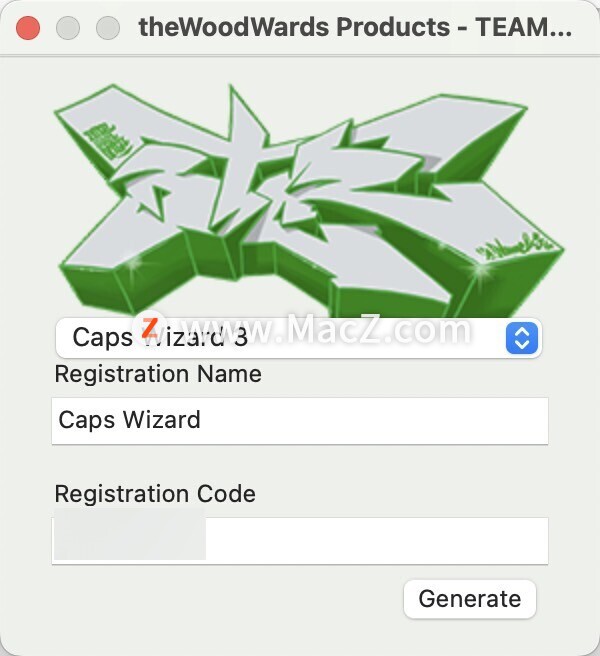Click the blurred part of the registration code

130,534
